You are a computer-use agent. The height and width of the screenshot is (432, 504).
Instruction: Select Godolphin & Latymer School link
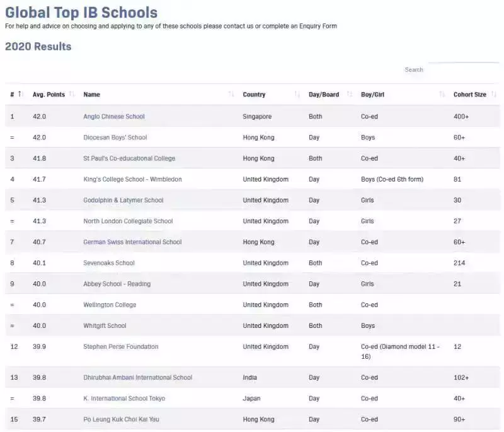(123, 200)
